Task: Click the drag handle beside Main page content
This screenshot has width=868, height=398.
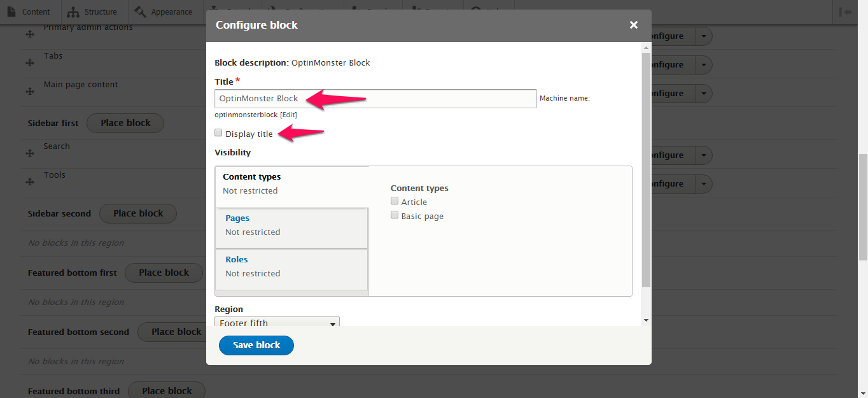Action: point(29,92)
